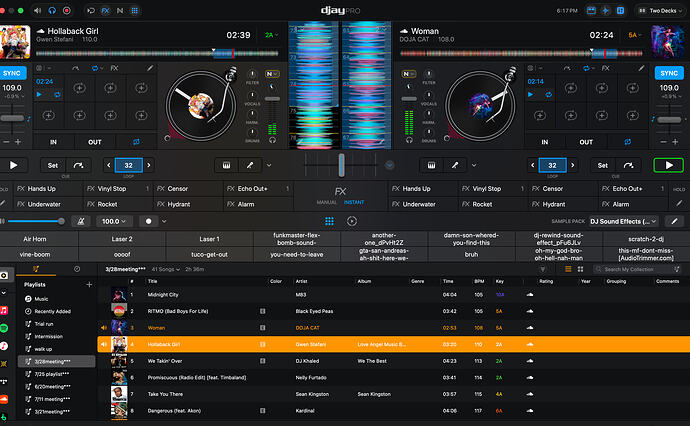
Task: Add a new playlist with plus icon
Action: point(89,285)
